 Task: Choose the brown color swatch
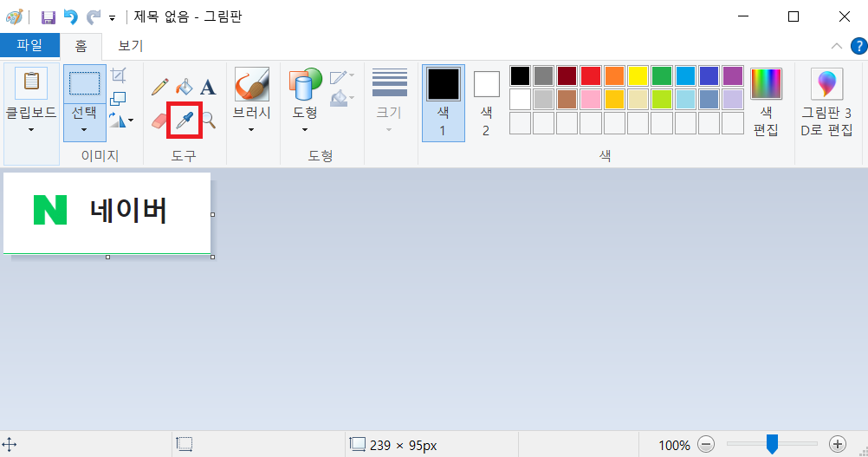pos(567,99)
